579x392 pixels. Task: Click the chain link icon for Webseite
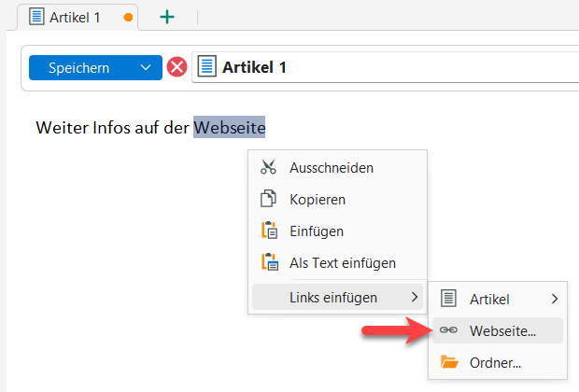click(x=449, y=330)
